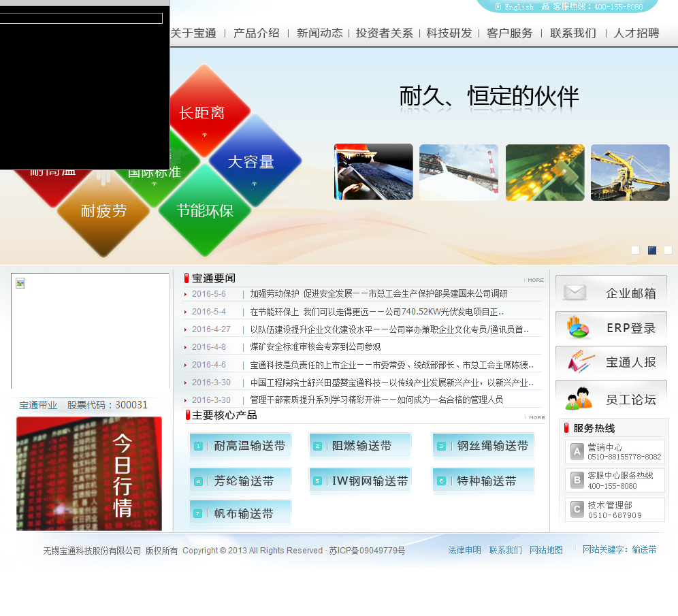Open 网站地图 footer link
The height and width of the screenshot is (616, 678).
546,550
